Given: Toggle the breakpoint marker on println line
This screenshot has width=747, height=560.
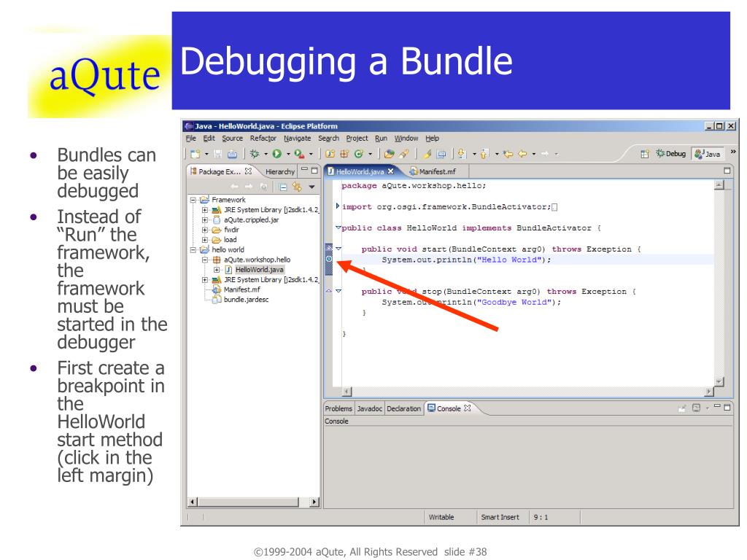Looking at the screenshot, I should pyautogui.click(x=329, y=259).
